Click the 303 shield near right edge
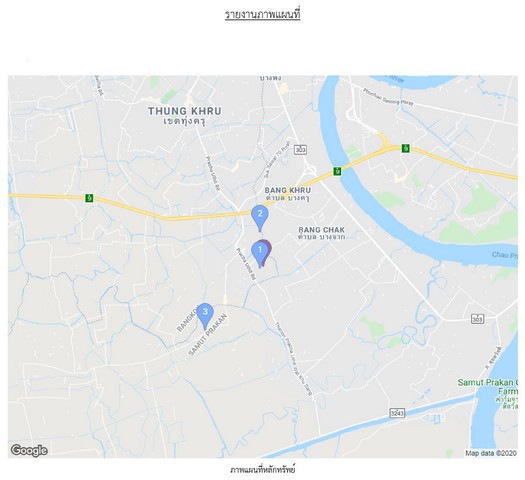The width and height of the screenshot is (525, 480). click(477, 319)
